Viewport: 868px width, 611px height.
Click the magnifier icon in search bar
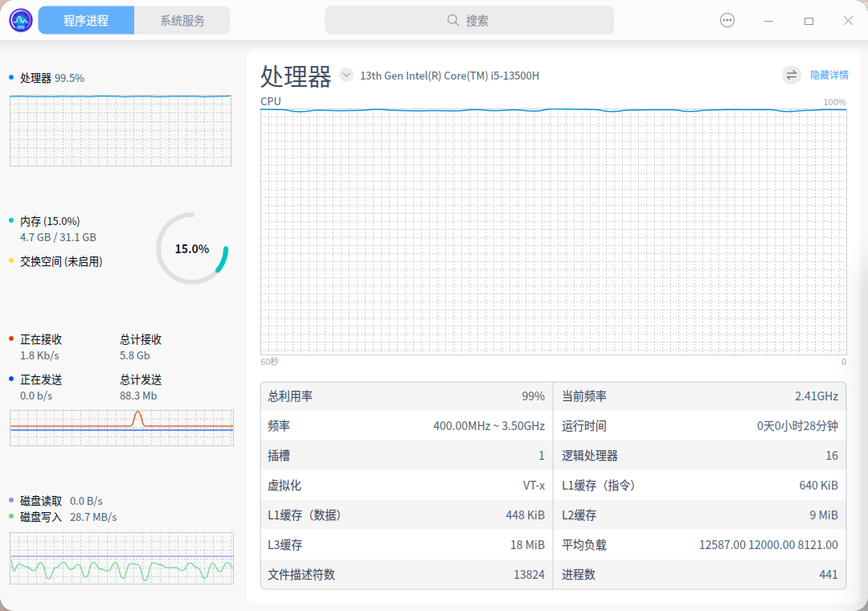(x=453, y=20)
